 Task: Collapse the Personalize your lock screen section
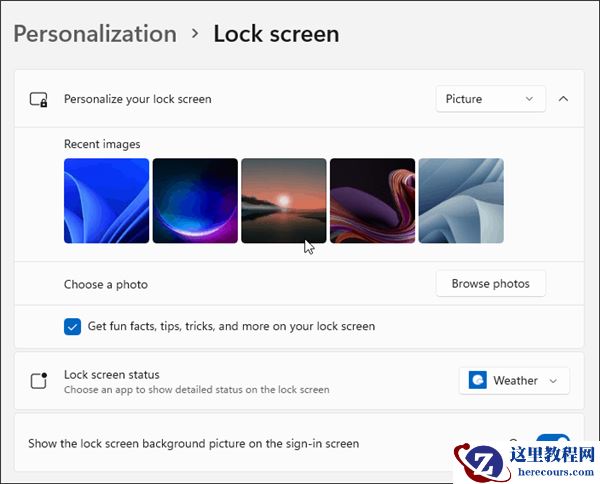[x=563, y=99]
